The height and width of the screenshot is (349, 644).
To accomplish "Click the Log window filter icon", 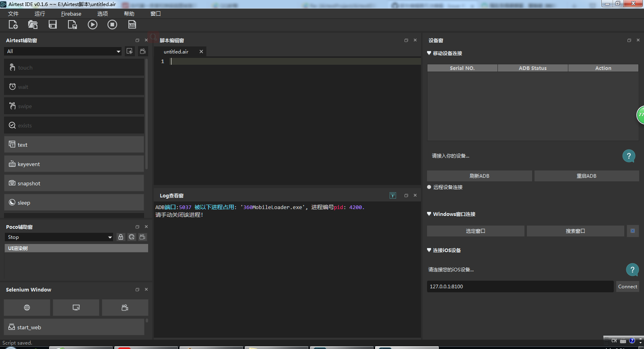I will pyautogui.click(x=393, y=195).
